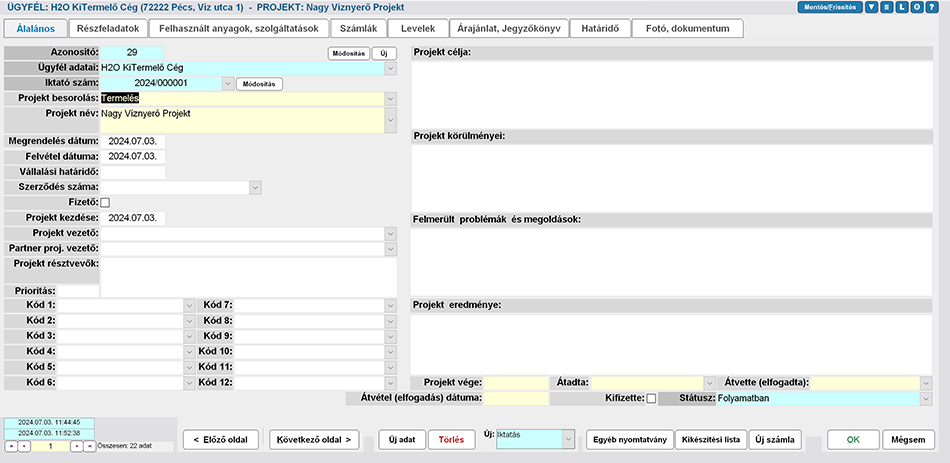Jump to last record navigation button

[x=89, y=446]
